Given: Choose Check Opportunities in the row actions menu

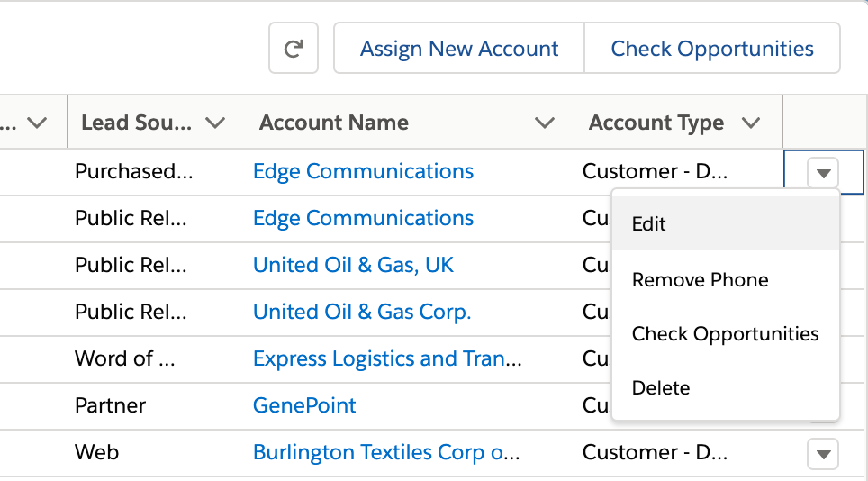Looking at the screenshot, I should pyautogui.click(x=726, y=334).
